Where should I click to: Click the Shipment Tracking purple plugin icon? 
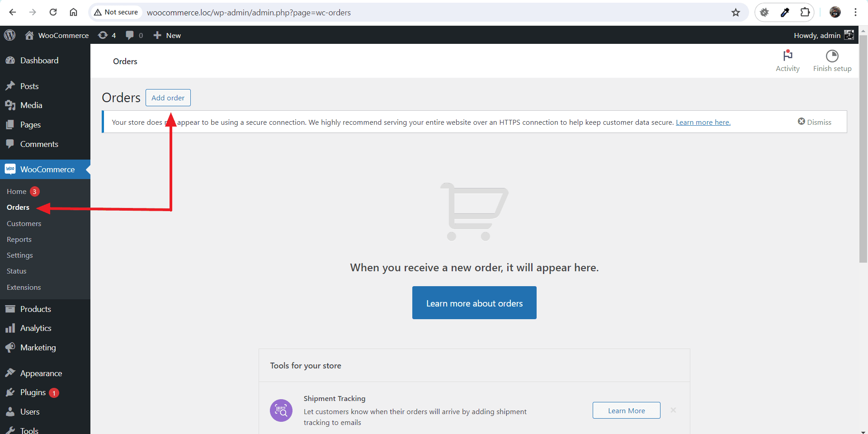click(281, 410)
